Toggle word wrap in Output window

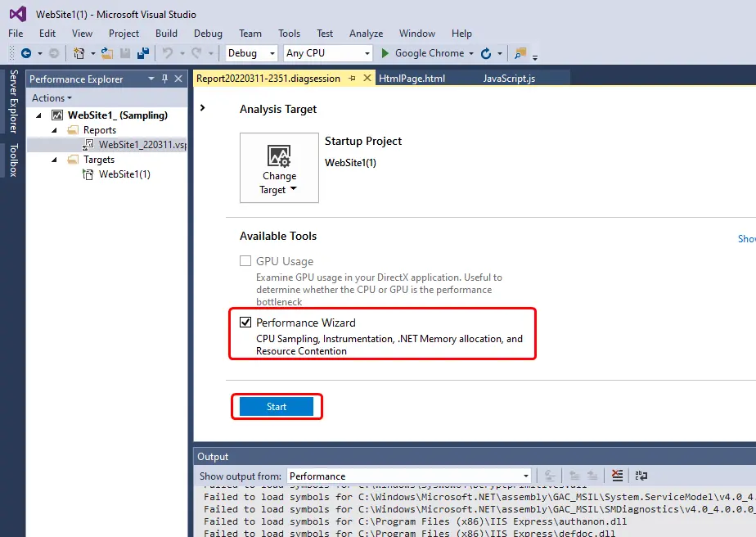(x=641, y=476)
